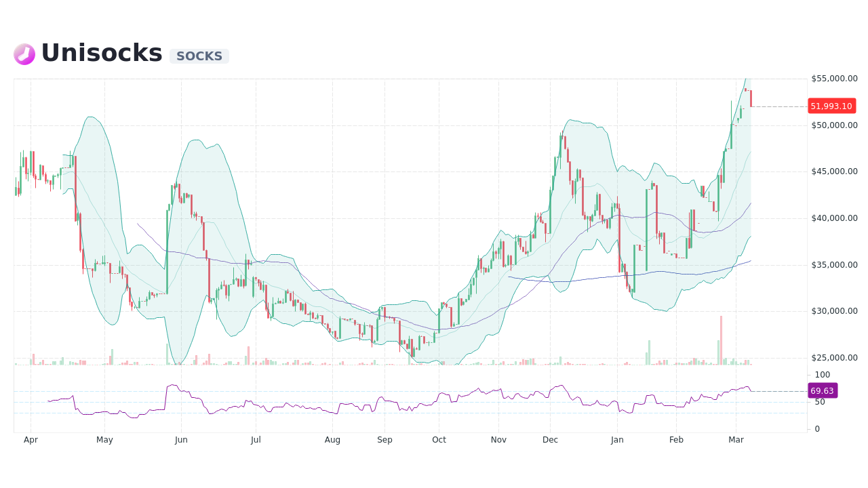The width and height of the screenshot is (868, 488).
Task: Click the pink Unisocks sock logo icon
Action: pos(24,54)
